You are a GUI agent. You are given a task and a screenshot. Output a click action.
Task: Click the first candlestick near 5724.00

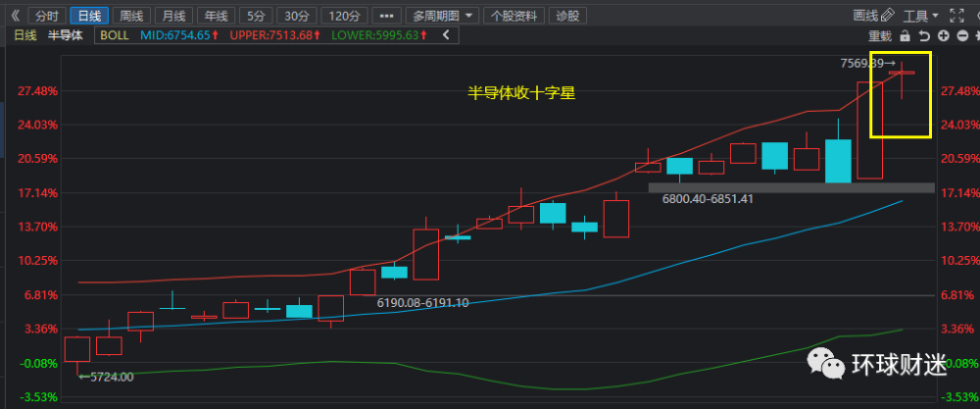77,350
